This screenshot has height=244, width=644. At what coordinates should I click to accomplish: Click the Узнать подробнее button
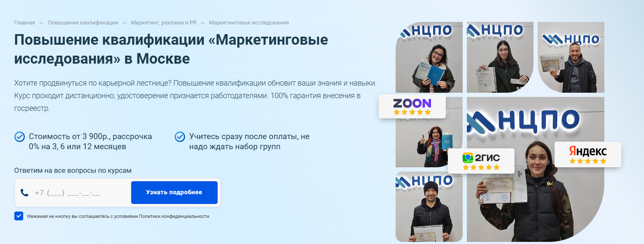174,193
